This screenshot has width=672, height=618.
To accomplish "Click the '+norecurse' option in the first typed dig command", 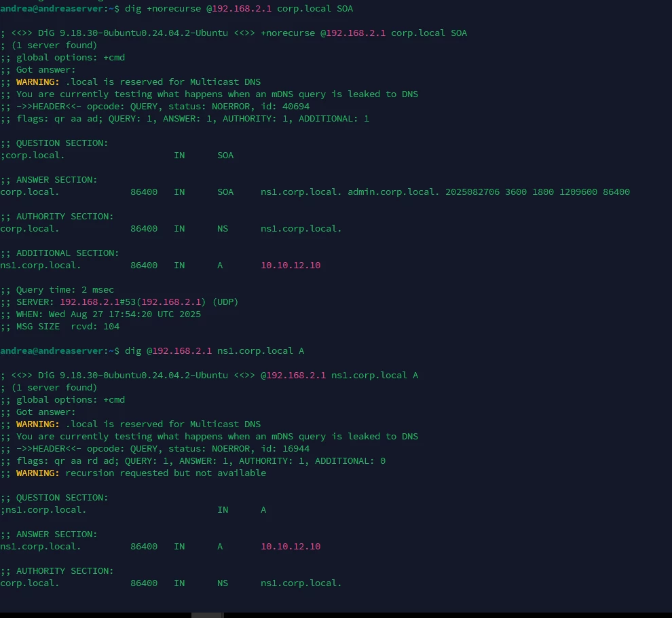I will (x=174, y=9).
